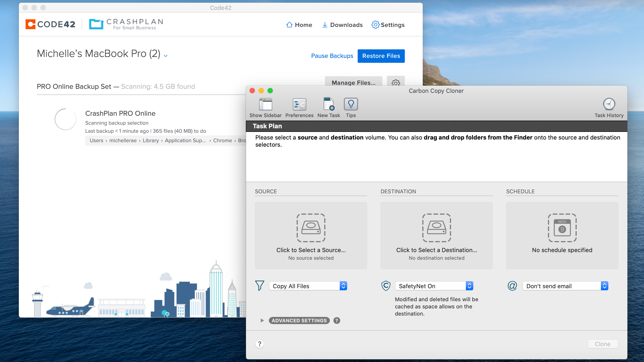Click the Task Plan header bar

click(x=436, y=126)
